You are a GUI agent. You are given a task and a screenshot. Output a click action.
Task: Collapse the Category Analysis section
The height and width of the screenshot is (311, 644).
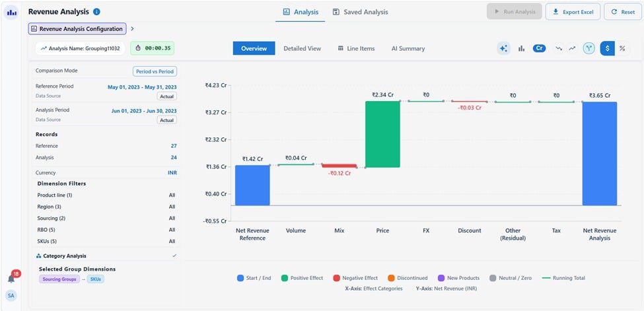pos(174,256)
